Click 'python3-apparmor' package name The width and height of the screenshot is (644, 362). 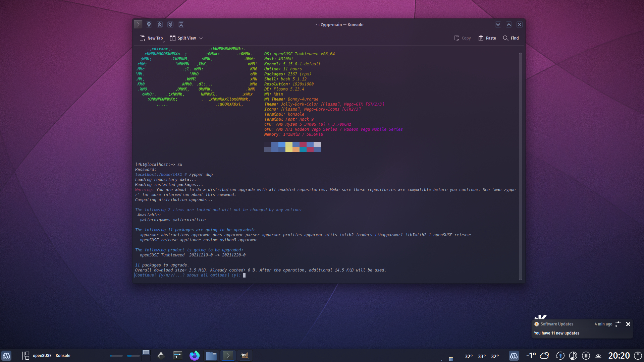pos(238,240)
